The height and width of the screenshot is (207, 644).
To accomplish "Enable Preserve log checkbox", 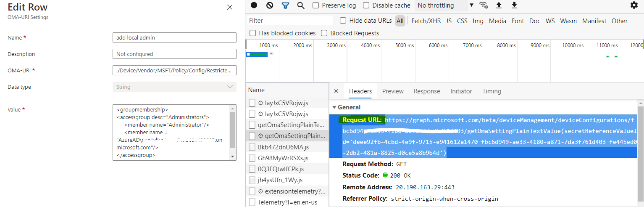I will (x=315, y=5).
